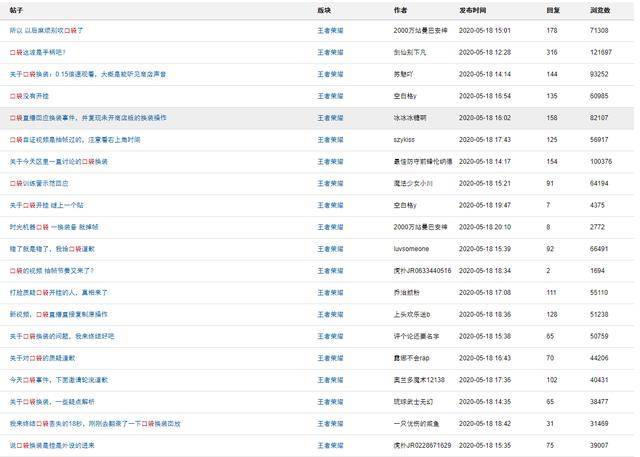Screen dimensions: 640x457
Task: Click the view count 40431
Action: pyautogui.click(x=599, y=380)
